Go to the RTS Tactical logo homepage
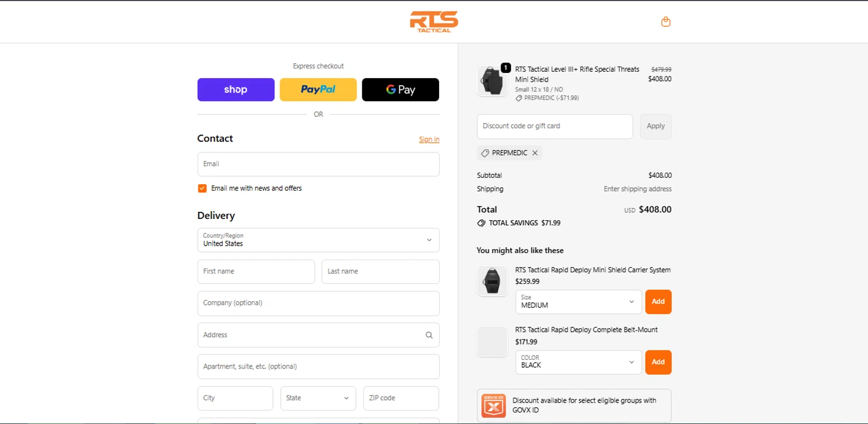Viewport: 868px width, 424px height. tap(434, 21)
